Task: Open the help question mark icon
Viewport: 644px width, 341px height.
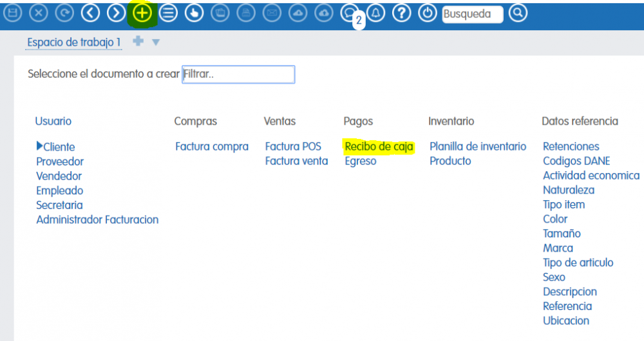Action: (x=402, y=13)
